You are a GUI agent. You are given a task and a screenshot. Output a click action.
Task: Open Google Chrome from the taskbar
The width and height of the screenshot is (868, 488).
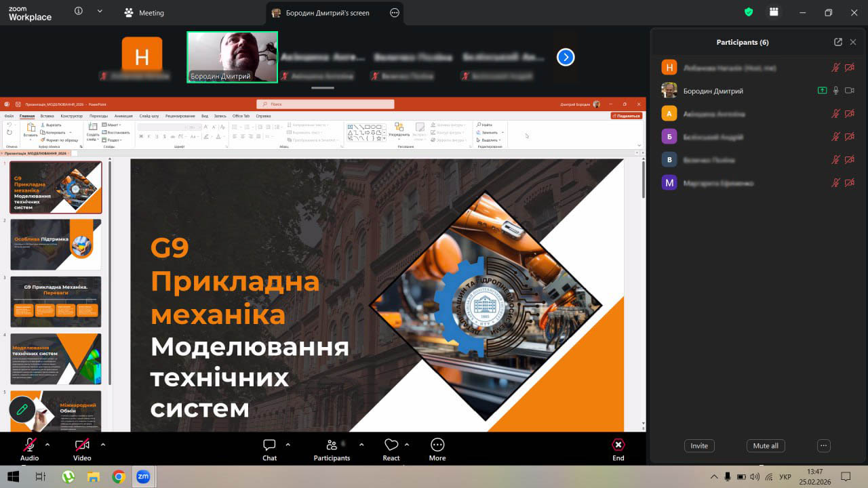pos(119,476)
